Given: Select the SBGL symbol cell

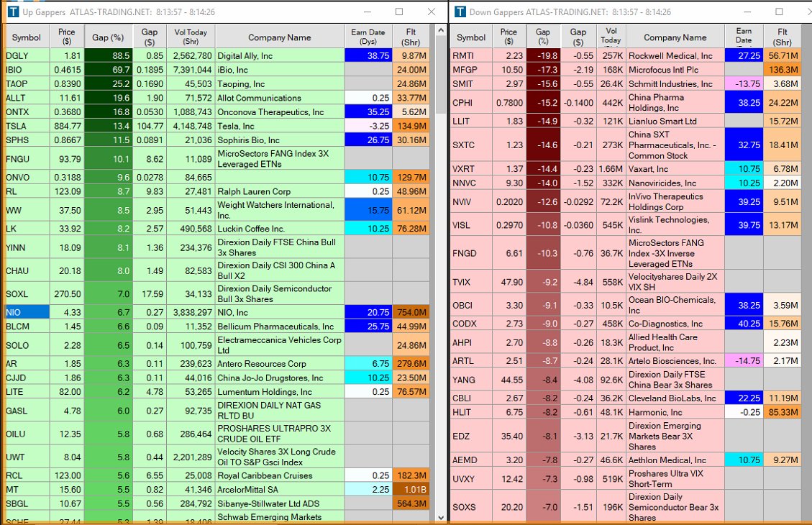Looking at the screenshot, I should tap(27, 503).
